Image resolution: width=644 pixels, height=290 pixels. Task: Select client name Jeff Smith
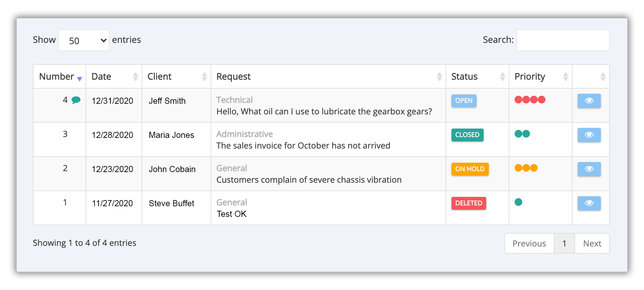pos(167,101)
